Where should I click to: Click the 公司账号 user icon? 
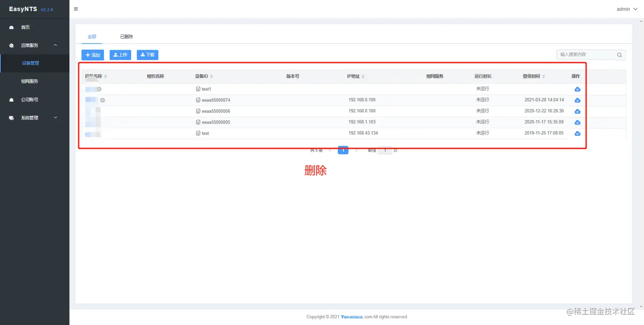[11, 100]
